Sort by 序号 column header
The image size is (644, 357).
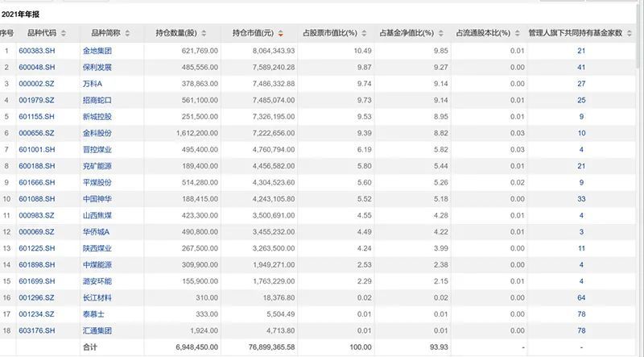(x=6, y=33)
